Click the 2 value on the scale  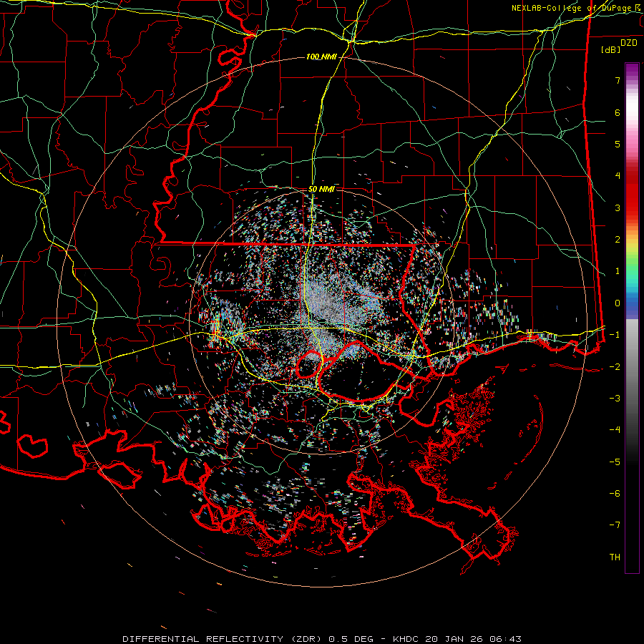click(618, 240)
